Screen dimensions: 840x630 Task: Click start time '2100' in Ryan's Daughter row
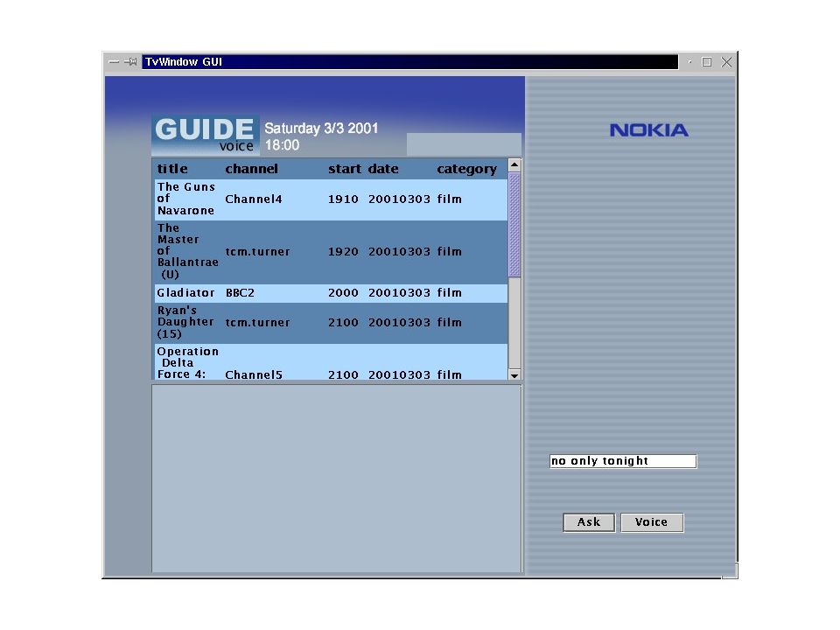pyautogui.click(x=343, y=323)
